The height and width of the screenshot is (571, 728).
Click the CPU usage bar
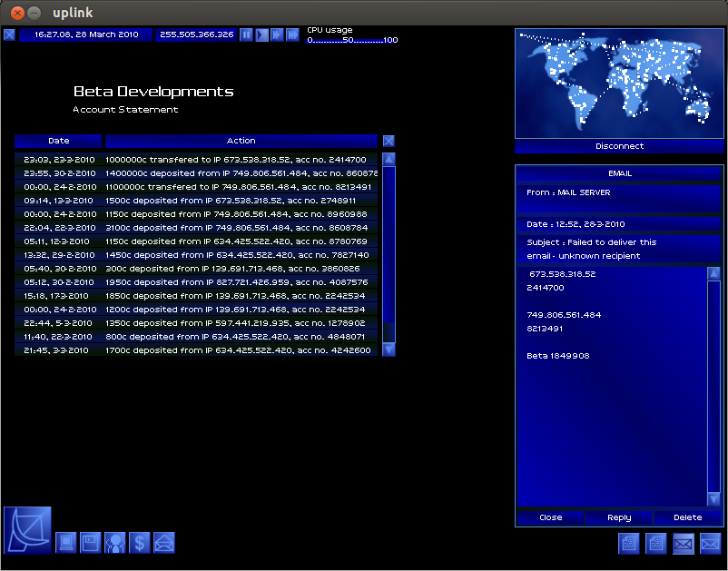[x=352, y=40]
